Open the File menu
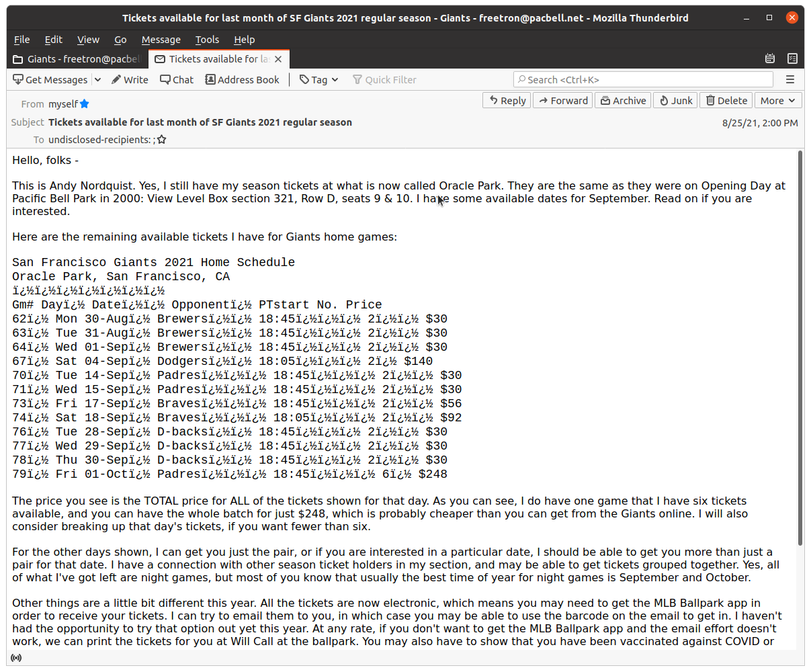811x672 pixels. [22, 40]
